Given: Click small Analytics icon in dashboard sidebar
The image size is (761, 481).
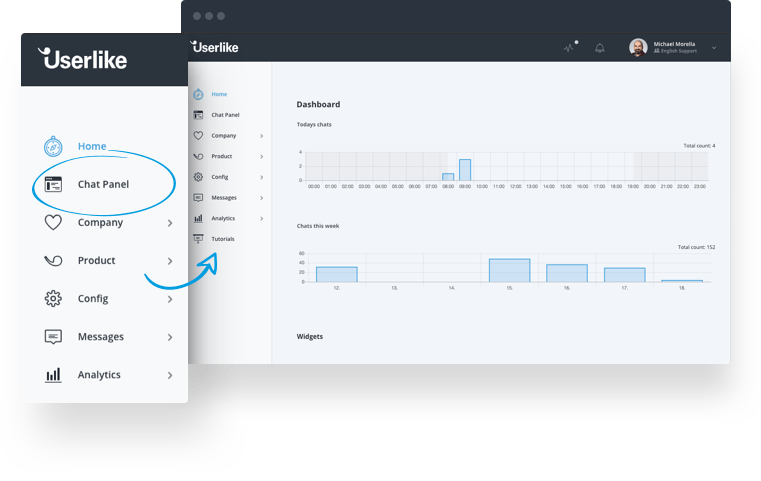Looking at the screenshot, I should 198,218.
